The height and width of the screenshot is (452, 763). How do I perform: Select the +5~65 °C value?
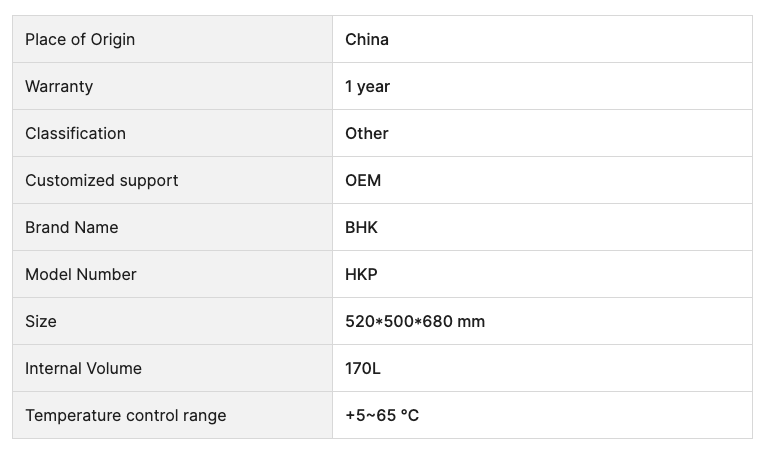pos(382,415)
